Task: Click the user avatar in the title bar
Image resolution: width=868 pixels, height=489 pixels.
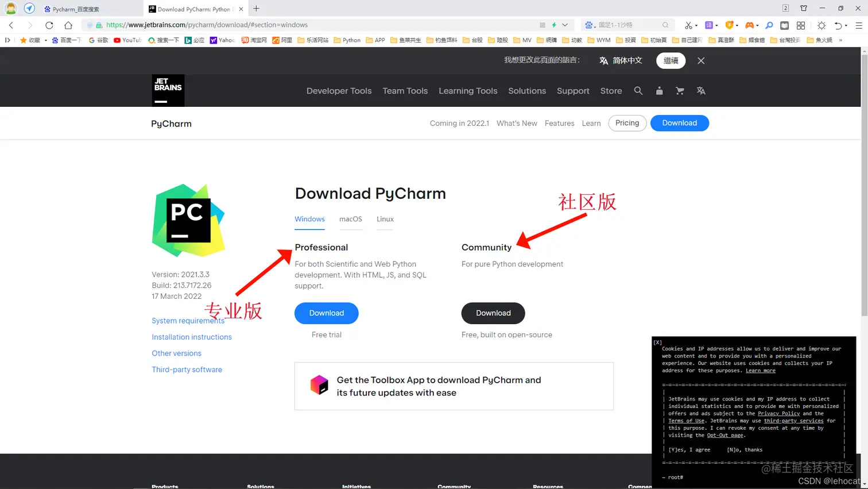Action: coord(11,9)
